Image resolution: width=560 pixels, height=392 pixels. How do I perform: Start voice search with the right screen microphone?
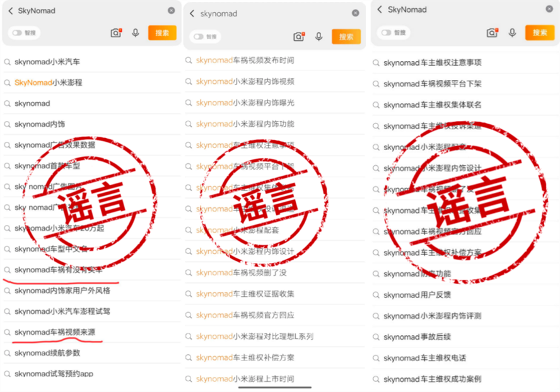click(x=512, y=33)
